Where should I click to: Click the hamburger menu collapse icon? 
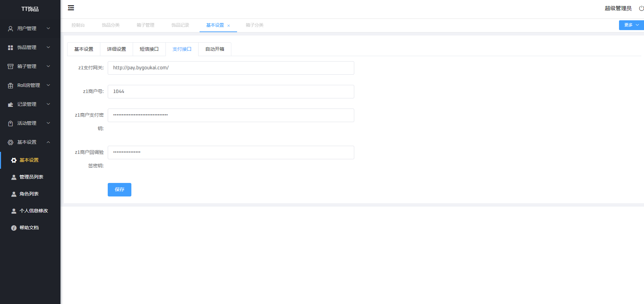click(x=71, y=8)
